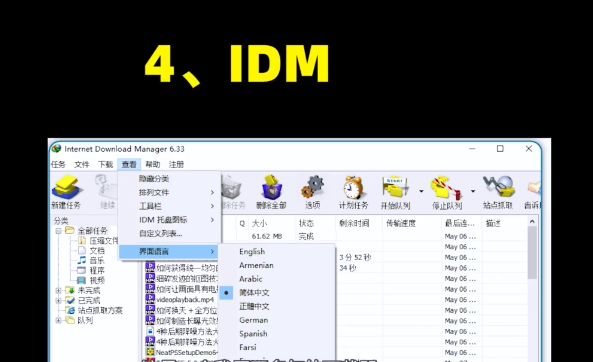The image size is (593, 362).
Task: Switch interface language to German
Action: (253, 320)
